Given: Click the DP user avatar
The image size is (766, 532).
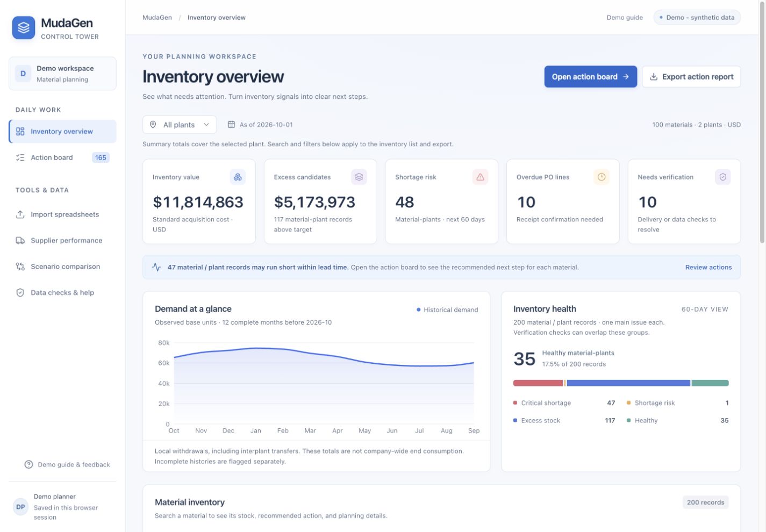Looking at the screenshot, I should point(20,507).
